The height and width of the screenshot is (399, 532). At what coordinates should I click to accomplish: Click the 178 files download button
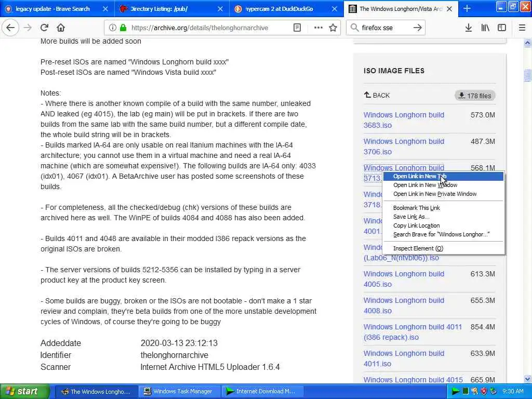[x=475, y=96]
